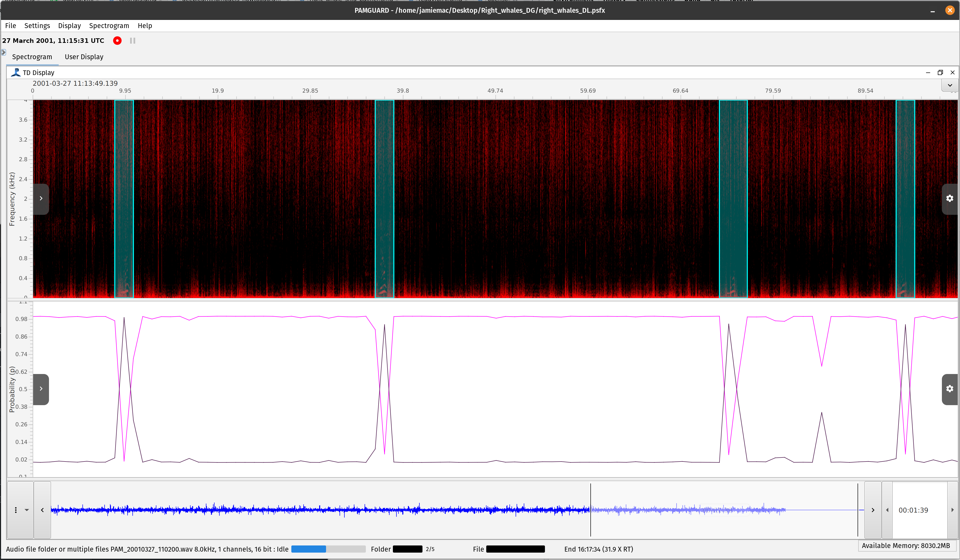Open the Settings menu
Viewport: 960px width, 560px height.
tap(37, 26)
